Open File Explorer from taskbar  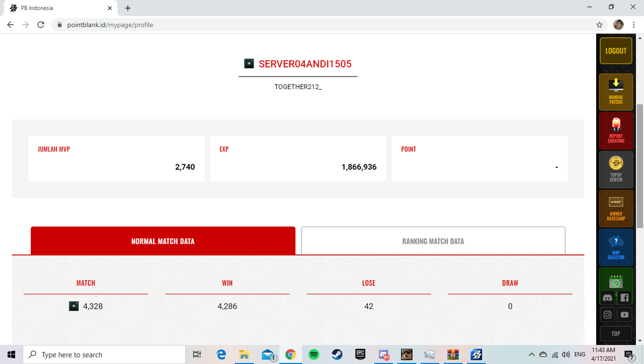pos(244,354)
